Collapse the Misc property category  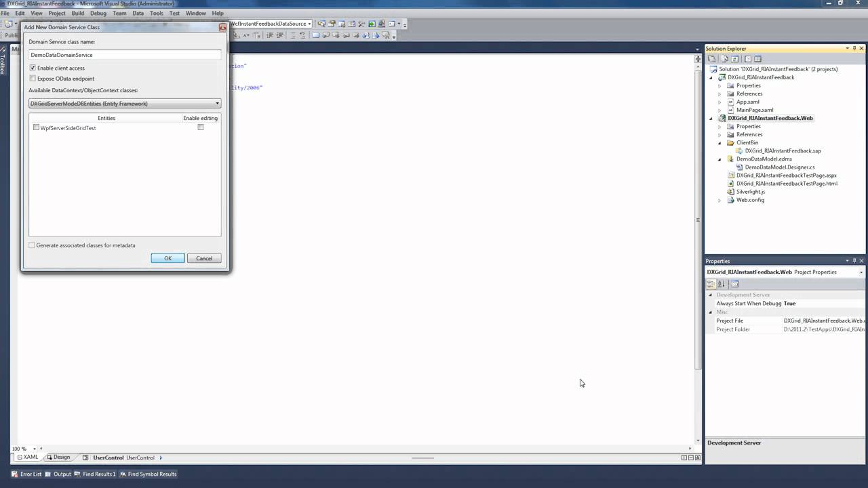(711, 312)
